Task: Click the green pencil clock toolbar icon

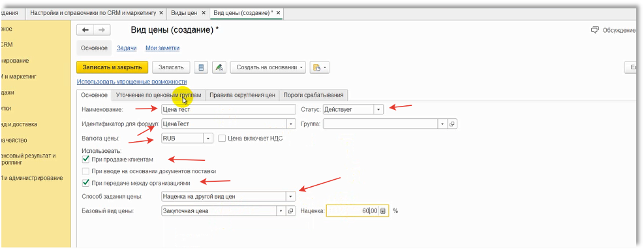Action: [x=219, y=67]
